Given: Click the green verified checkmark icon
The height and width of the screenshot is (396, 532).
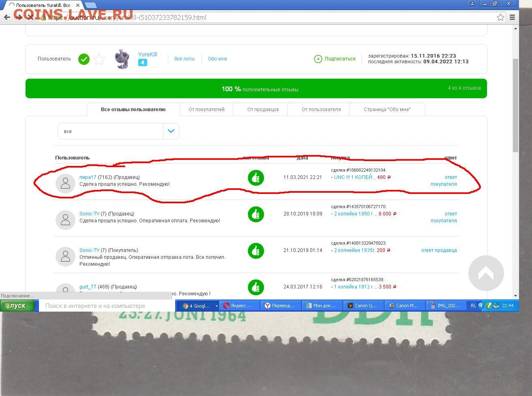Looking at the screenshot, I should pyautogui.click(x=84, y=59).
